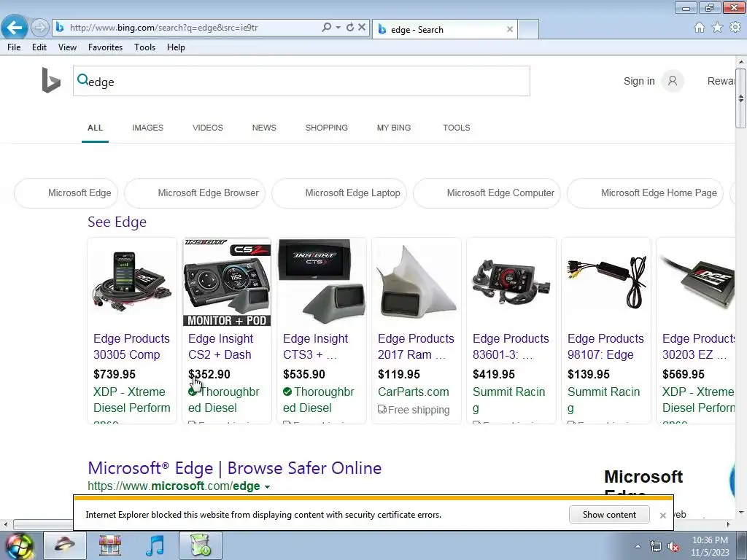This screenshot has width=747, height=560.
Task: Click Show content in the security bar
Action: point(609,515)
